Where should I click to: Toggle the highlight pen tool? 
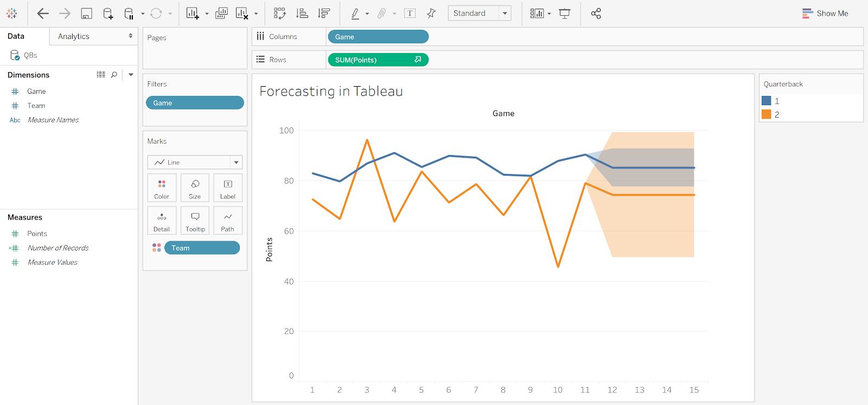click(355, 14)
